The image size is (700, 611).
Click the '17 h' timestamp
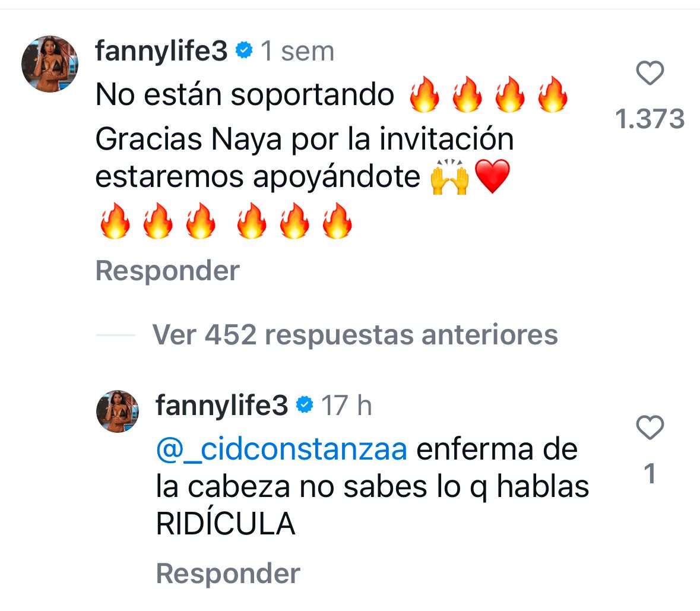click(x=347, y=406)
